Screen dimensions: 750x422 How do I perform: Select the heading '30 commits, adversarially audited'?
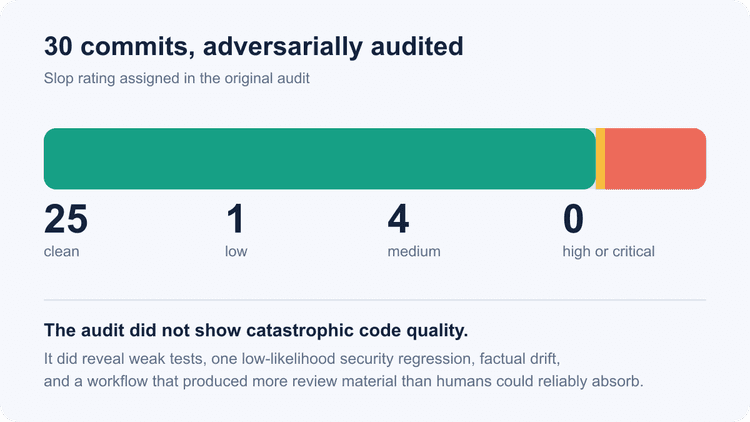tap(254, 47)
